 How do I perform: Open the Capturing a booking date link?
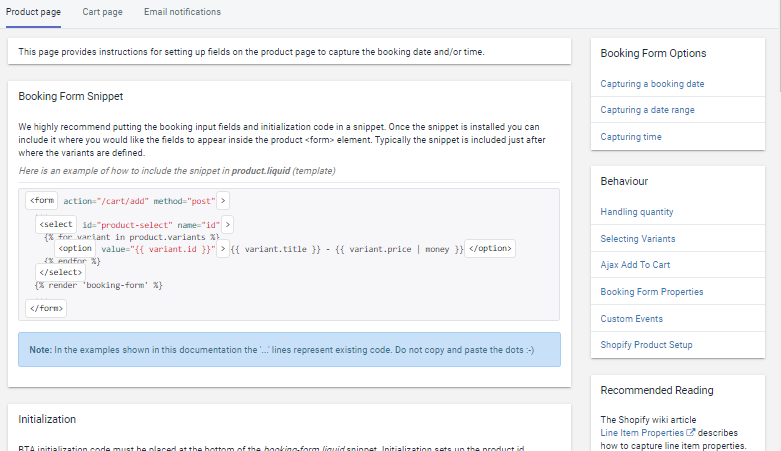(x=652, y=84)
